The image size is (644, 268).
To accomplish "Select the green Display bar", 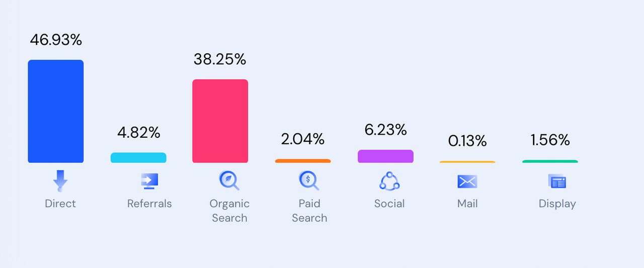I will pyautogui.click(x=550, y=161).
